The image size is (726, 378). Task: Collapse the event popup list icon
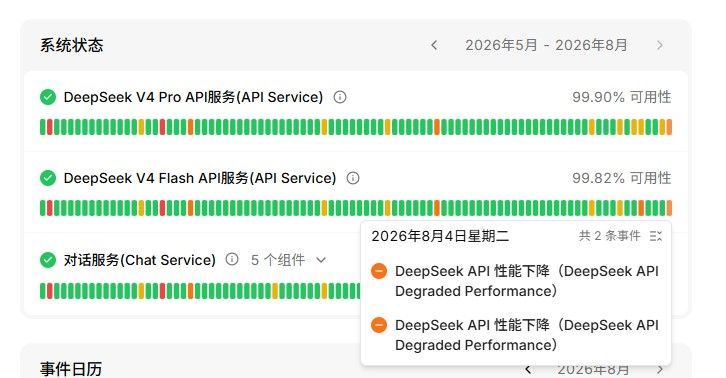(x=656, y=236)
